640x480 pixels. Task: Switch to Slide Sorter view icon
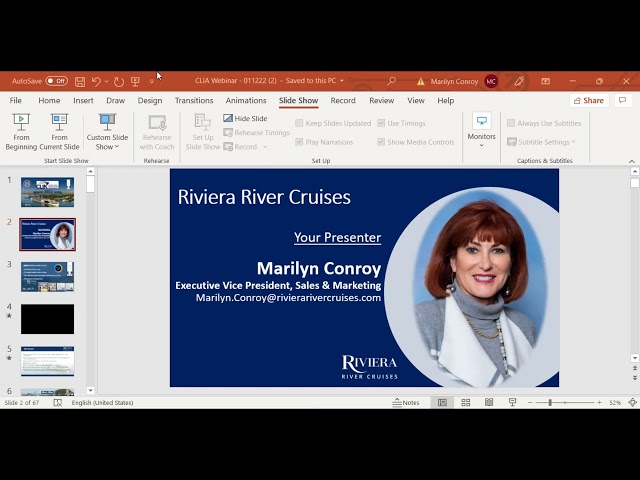click(466, 403)
